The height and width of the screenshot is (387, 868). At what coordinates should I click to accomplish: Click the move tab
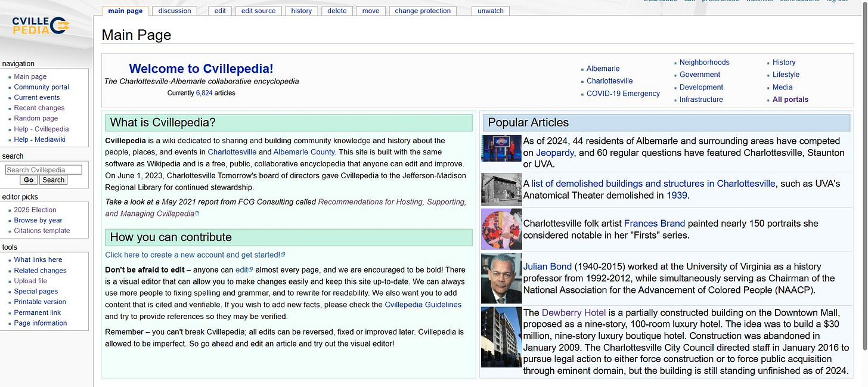(370, 11)
